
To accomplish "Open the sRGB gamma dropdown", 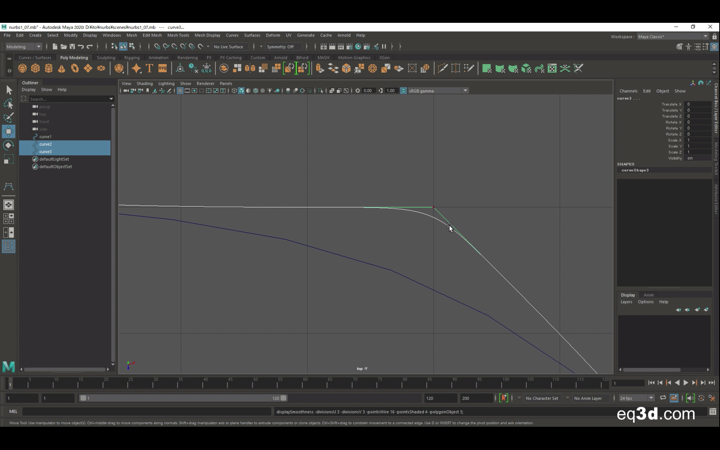I will [x=436, y=90].
